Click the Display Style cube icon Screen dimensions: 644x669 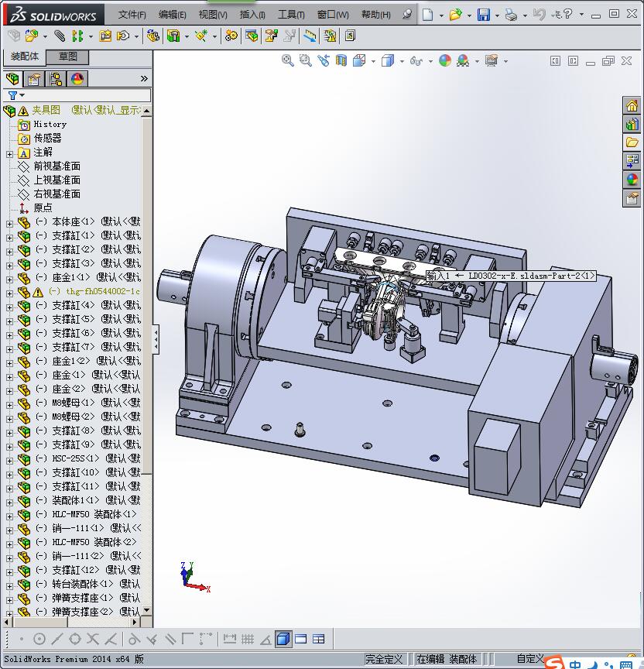[388, 61]
